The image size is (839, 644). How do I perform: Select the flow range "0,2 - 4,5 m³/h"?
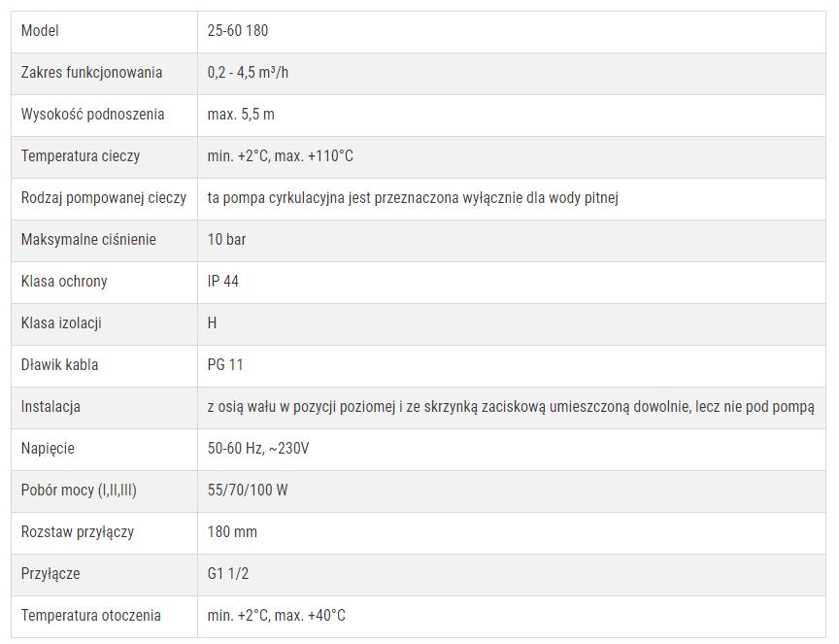coord(256,73)
